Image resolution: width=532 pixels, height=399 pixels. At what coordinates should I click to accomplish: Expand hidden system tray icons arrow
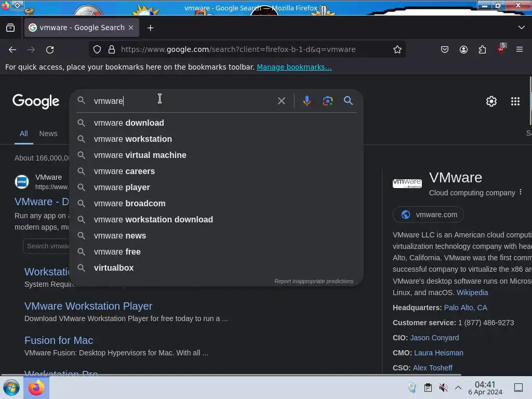coord(458,388)
